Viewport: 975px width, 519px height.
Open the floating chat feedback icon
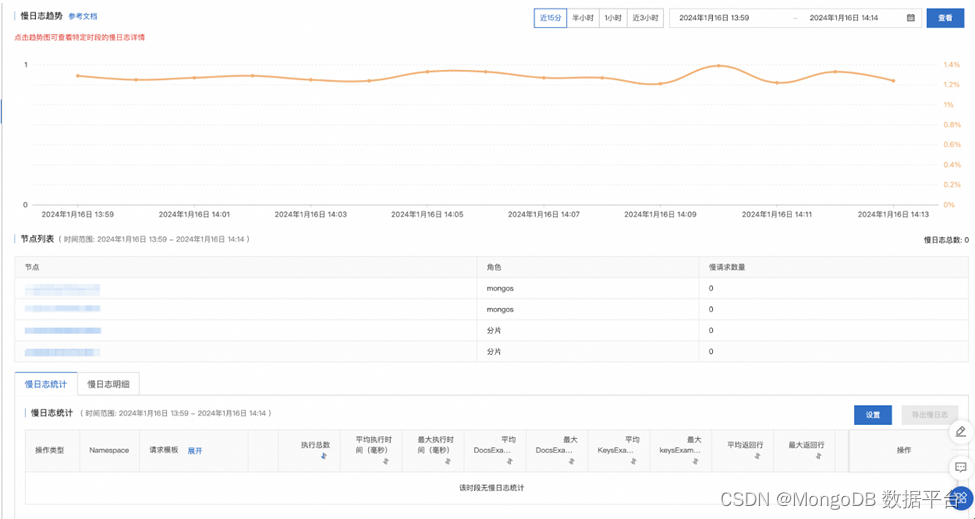point(961,467)
